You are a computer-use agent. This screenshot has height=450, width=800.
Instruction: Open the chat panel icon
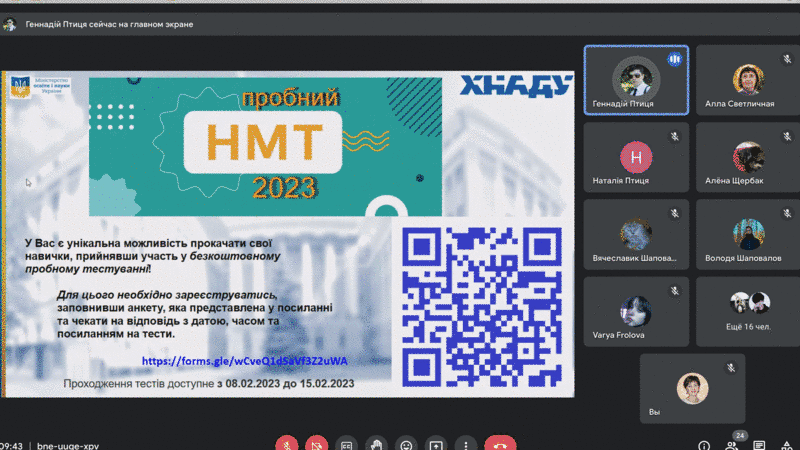[759, 445]
